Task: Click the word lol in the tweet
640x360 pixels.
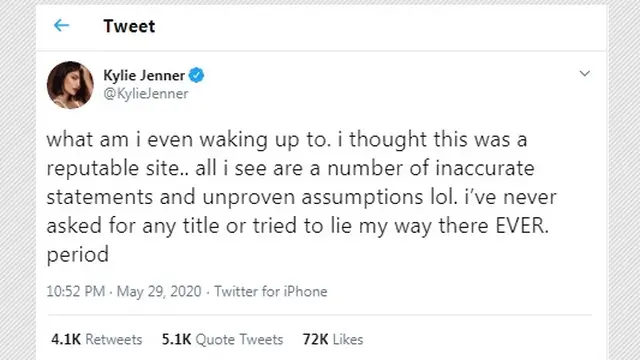Action: pos(443,197)
